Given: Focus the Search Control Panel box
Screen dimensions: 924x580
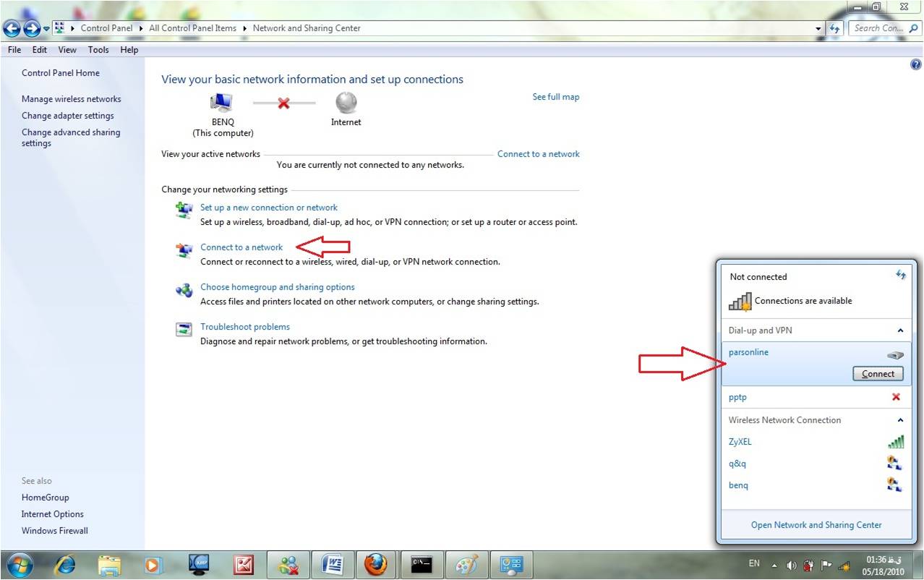Looking at the screenshot, I should (884, 28).
